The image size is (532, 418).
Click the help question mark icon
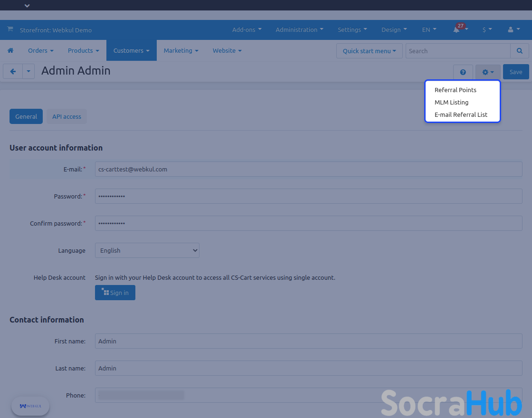pyautogui.click(x=463, y=72)
